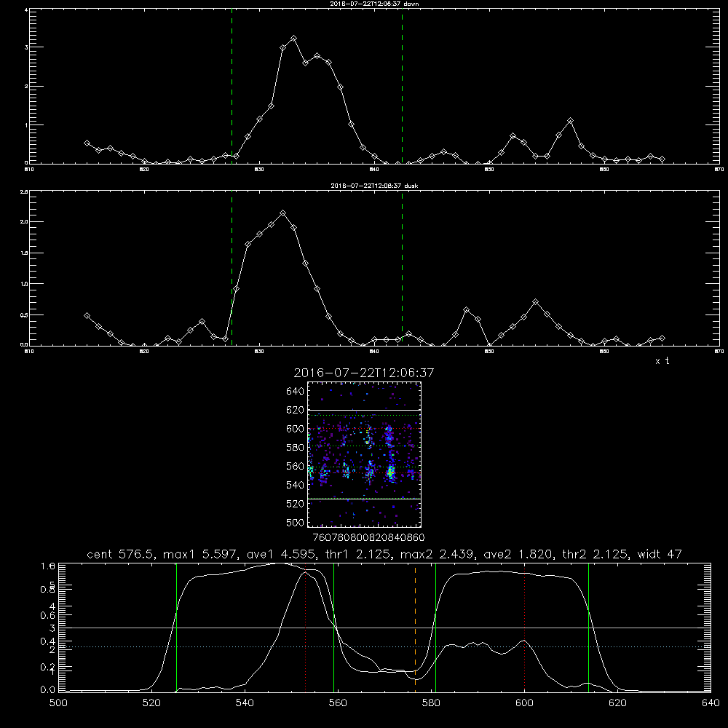Image resolution: width=728 pixels, height=728 pixels.
Task: Click the 600 label on the image y-axis
Action: pyautogui.click(x=296, y=429)
